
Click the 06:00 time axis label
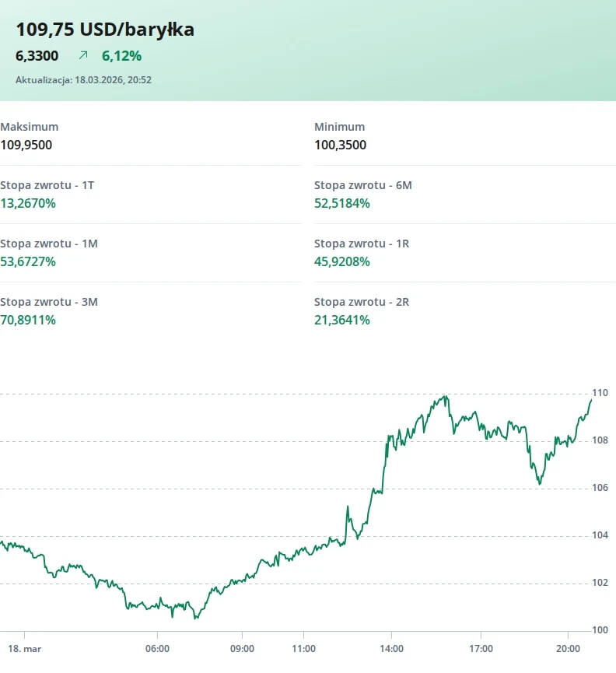[157, 648]
